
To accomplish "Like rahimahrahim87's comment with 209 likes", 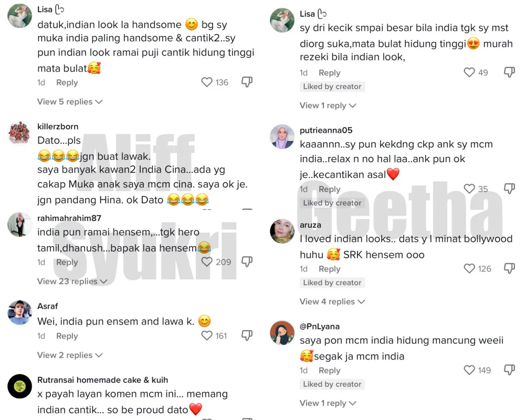I will tap(207, 261).
